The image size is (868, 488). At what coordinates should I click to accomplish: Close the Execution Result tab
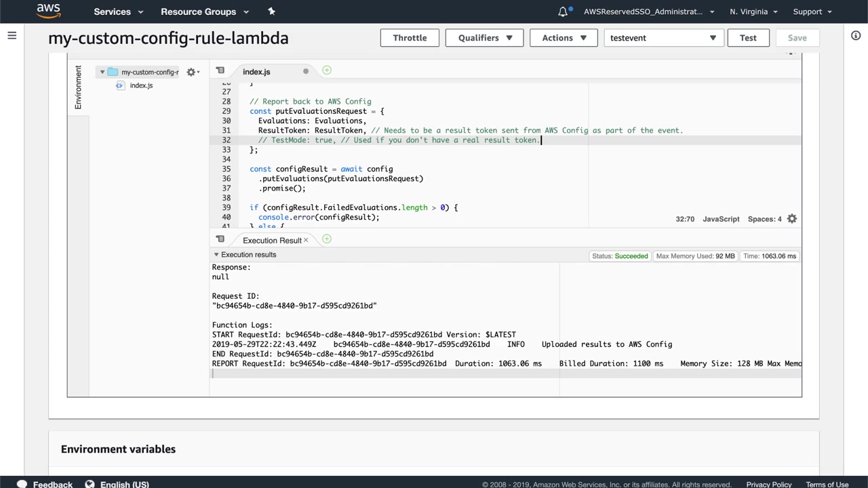306,240
